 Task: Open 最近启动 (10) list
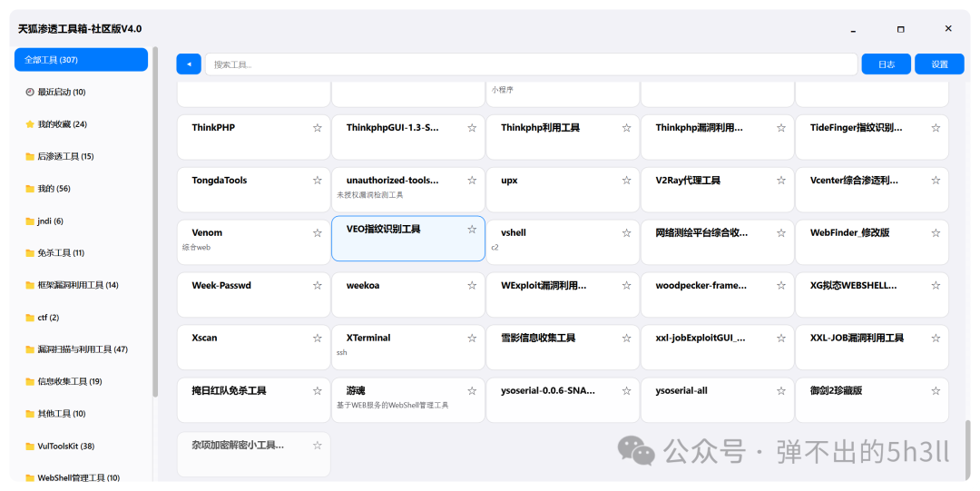point(82,92)
